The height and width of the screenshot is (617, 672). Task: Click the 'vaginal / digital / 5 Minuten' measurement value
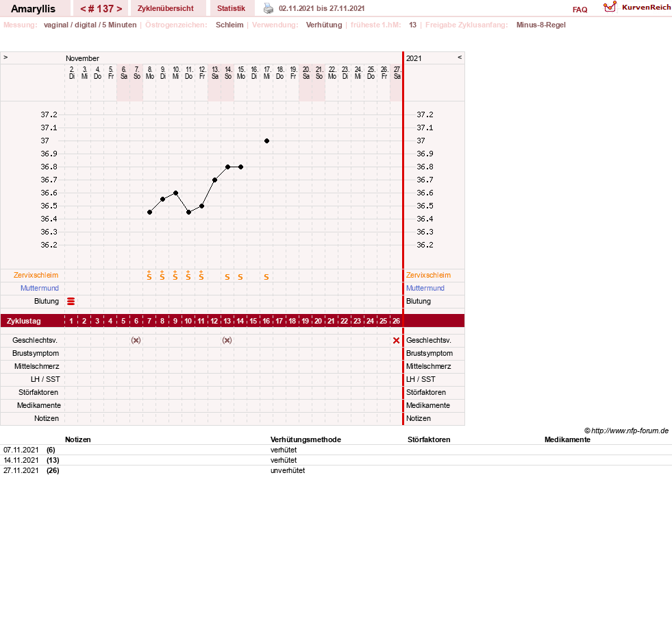click(90, 25)
